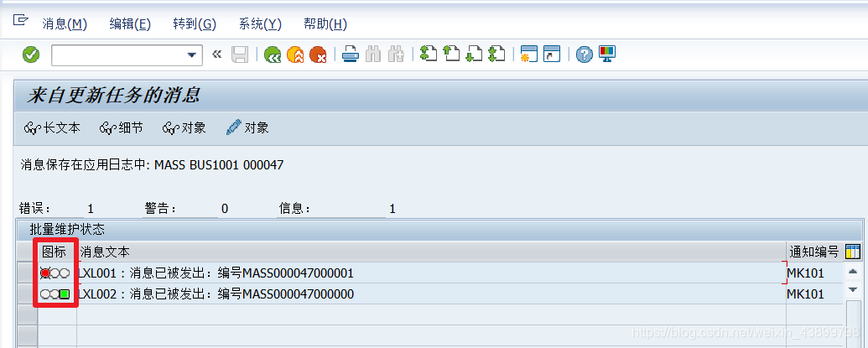Open the command field dropdown arrow
This screenshot has width=868, height=348.
191,55
